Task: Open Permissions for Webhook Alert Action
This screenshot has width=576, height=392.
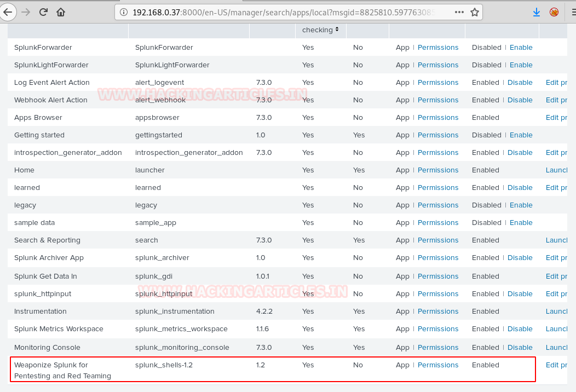Action: tap(438, 100)
